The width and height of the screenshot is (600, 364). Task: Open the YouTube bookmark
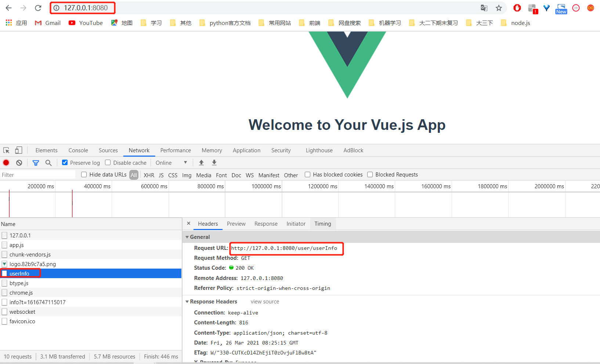(86, 23)
